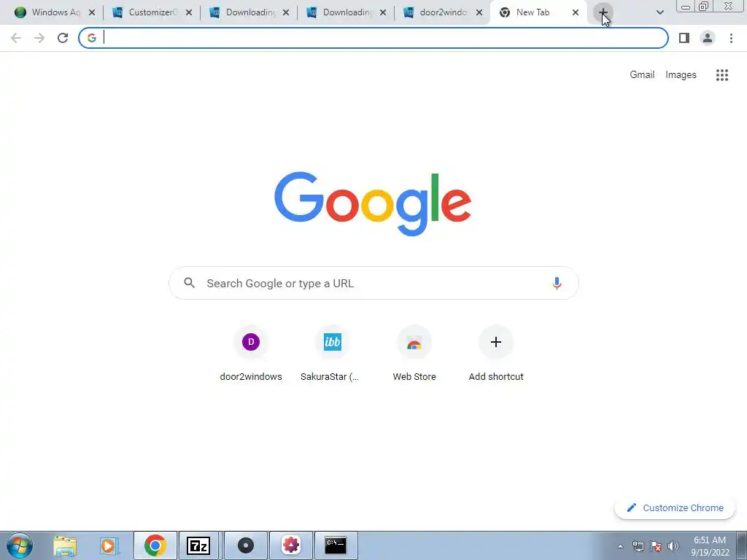Viewport: 747px width, 560px height.
Task: Switch to Command Prompt in taskbar
Action: click(x=336, y=545)
